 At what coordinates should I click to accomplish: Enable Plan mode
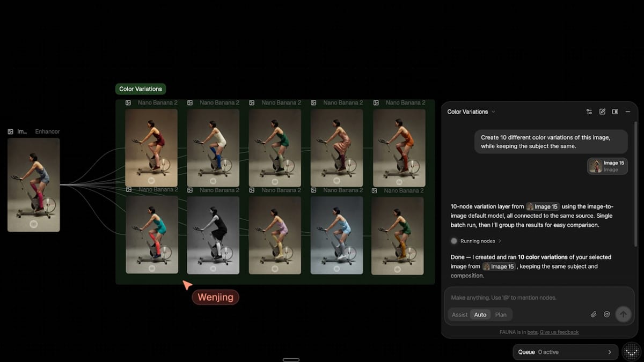[x=501, y=314]
